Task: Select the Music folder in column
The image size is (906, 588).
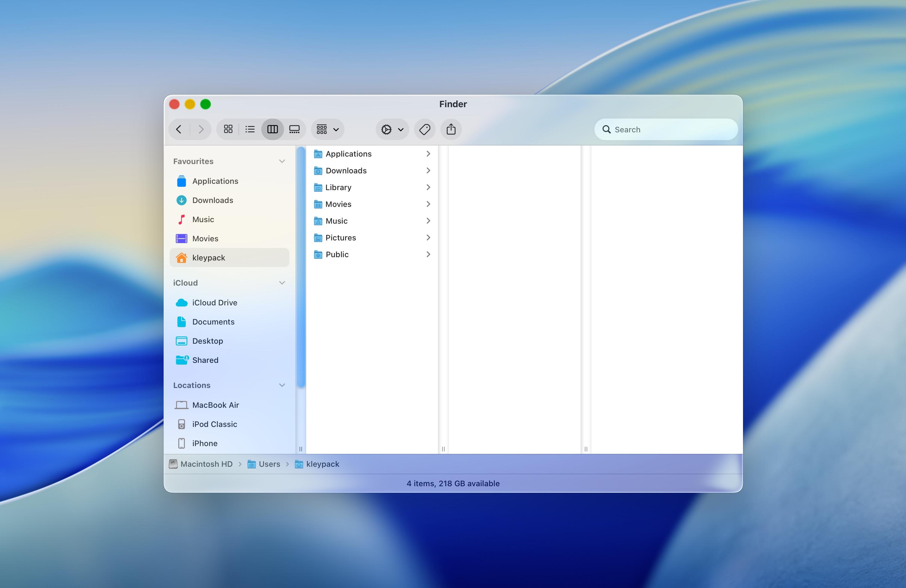Action: pyautogui.click(x=372, y=221)
